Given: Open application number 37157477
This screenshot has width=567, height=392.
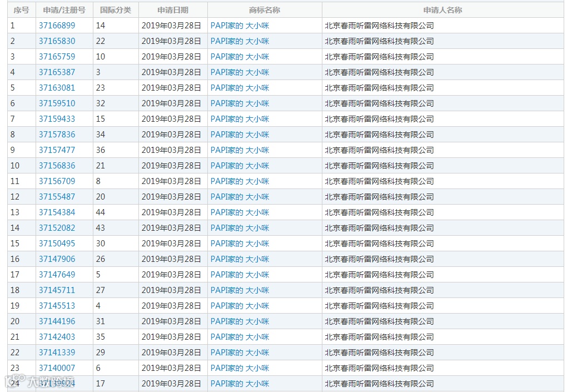Looking at the screenshot, I should click(x=57, y=150).
